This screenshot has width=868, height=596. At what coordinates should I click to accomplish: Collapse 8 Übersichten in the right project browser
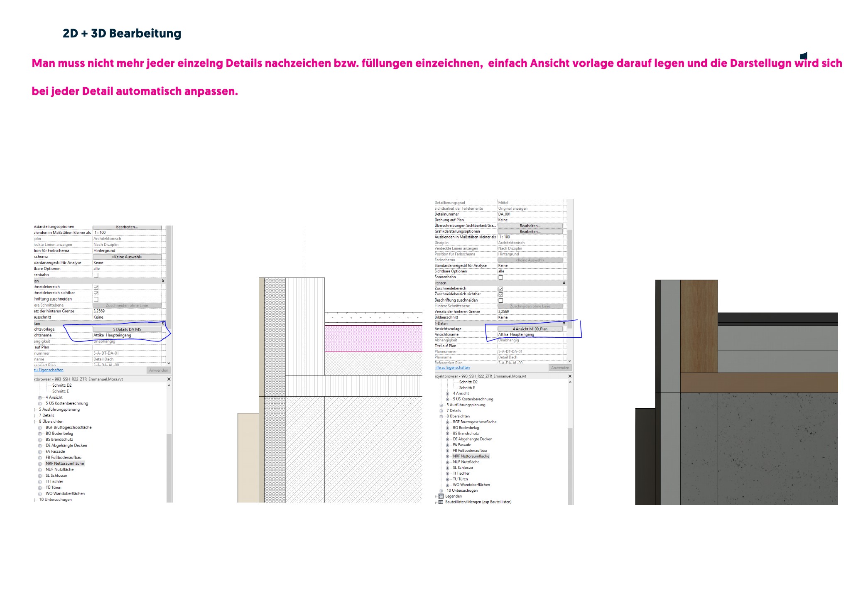[x=441, y=417]
